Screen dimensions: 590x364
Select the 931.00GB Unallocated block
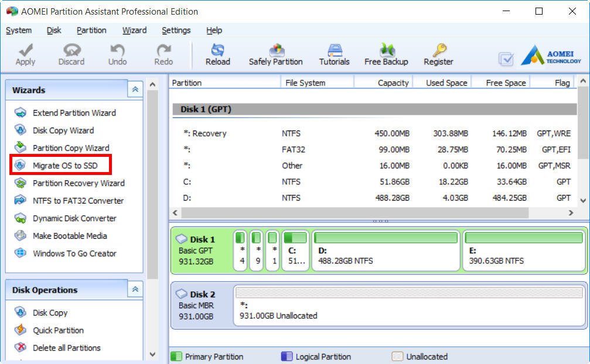pos(410,305)
